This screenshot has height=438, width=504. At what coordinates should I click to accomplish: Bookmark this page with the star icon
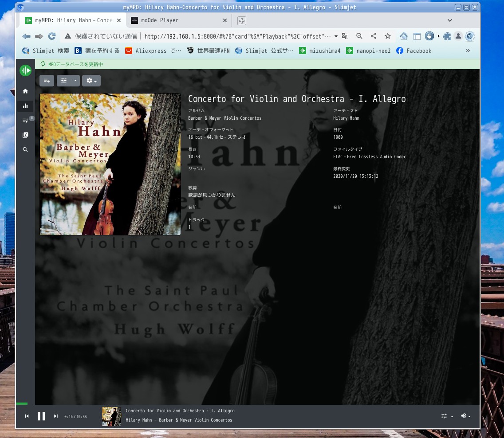(x=388, y=36)
